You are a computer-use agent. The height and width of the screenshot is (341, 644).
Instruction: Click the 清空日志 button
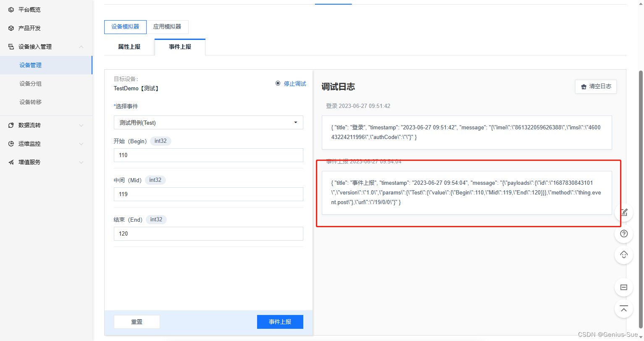pyautogui.click(x=596, y=87)
